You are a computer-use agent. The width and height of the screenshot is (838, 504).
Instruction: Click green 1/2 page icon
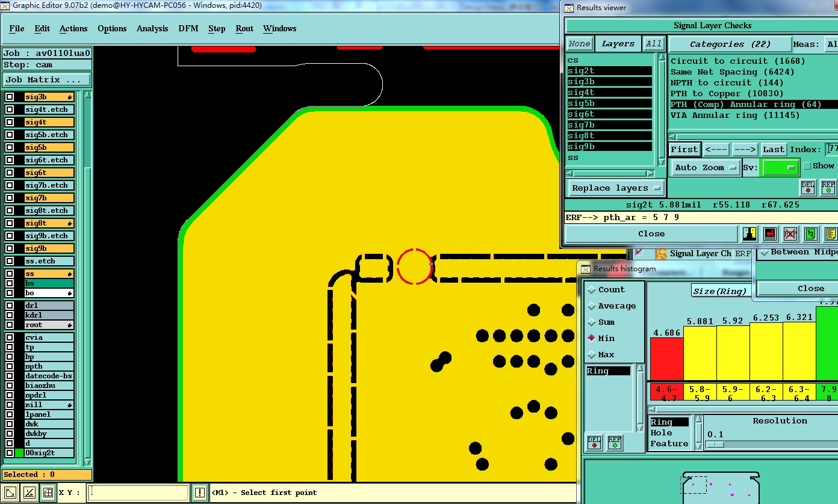(x=810, y=234)
